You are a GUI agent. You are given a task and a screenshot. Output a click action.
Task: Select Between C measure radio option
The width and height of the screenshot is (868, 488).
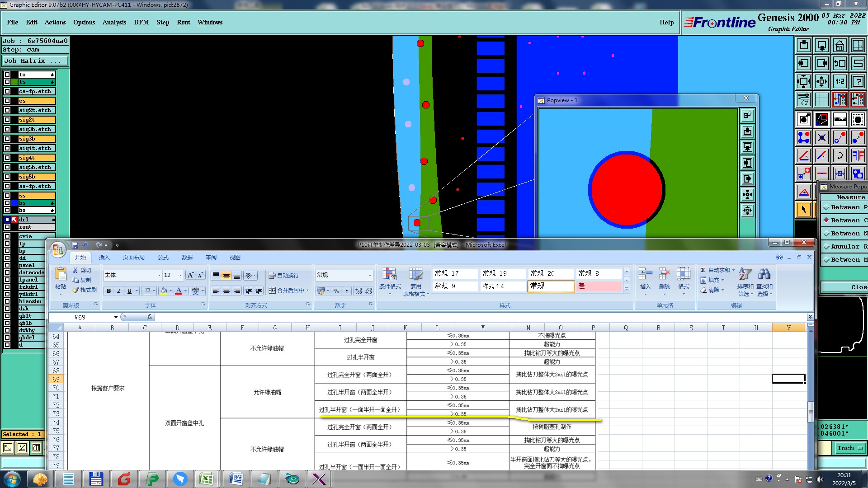(826, 220)
